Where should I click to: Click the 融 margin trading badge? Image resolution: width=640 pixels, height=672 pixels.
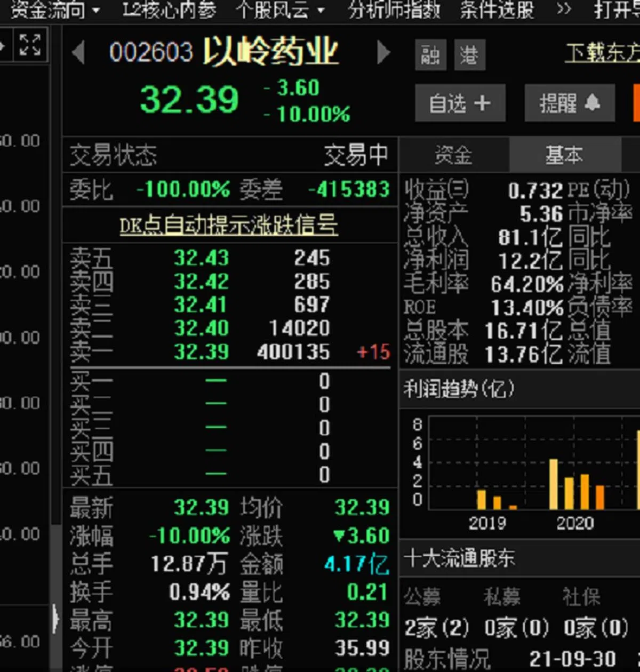(x=430, y=55)
